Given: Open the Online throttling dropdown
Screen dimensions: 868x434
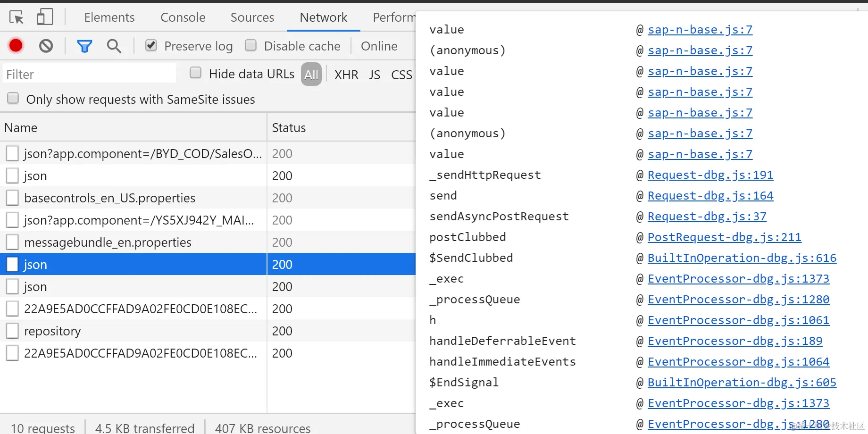Looking at the screenshot, I should (379, 46).
